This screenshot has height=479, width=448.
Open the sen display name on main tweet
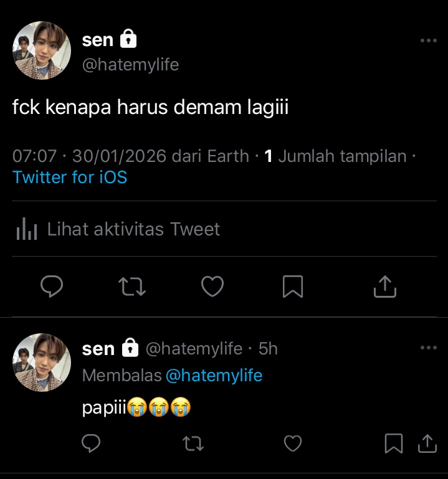tap(98, 40)
